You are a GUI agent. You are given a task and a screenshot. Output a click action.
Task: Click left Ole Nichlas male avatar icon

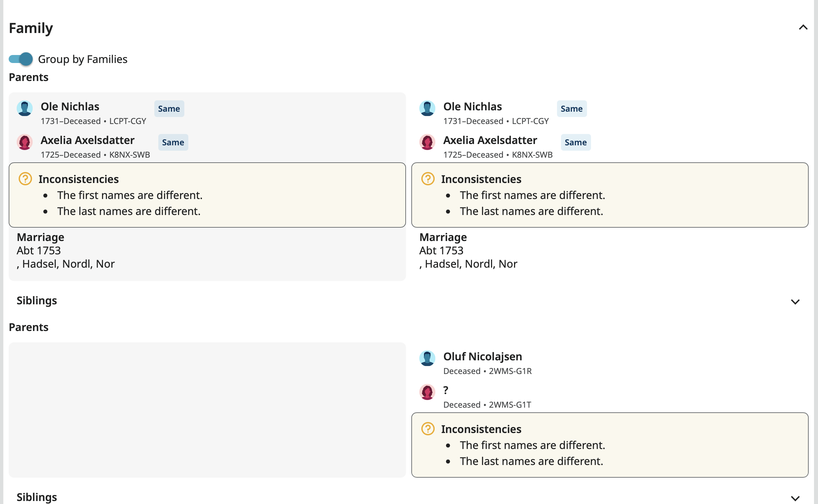(25, 108)
